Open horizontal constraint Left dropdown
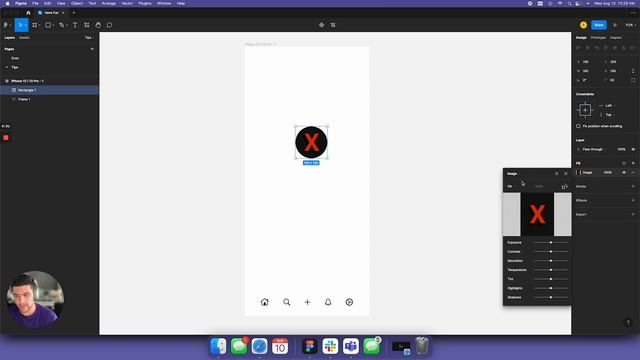 point(609,105)
